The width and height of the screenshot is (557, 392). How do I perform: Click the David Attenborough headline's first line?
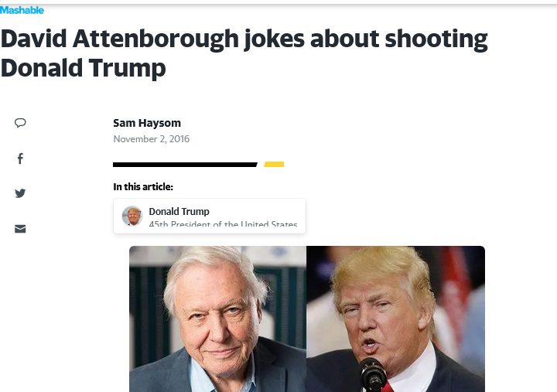(x=244, y=39)
